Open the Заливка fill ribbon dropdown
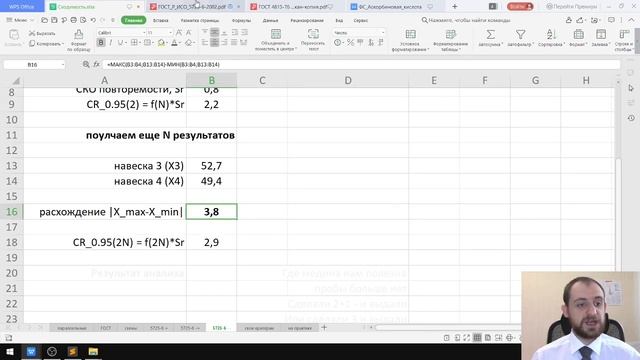 point(601,38)
